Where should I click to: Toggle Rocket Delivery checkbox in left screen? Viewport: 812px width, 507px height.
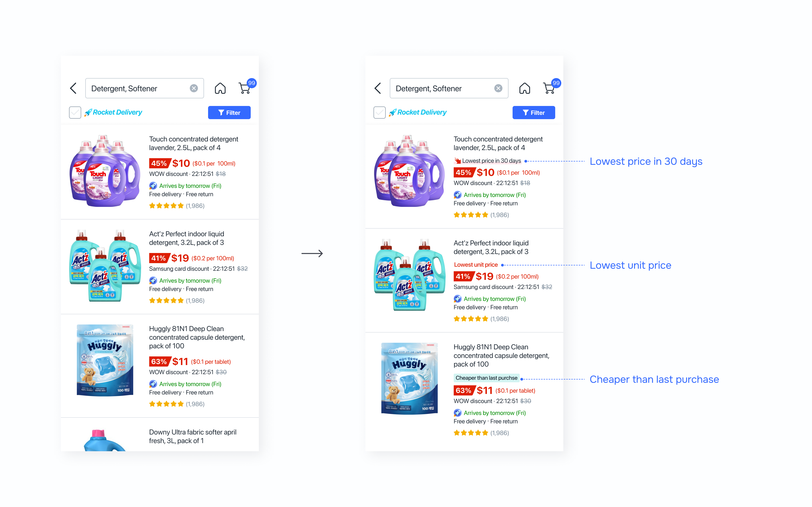pyautogui.click(x=75, y=112)
